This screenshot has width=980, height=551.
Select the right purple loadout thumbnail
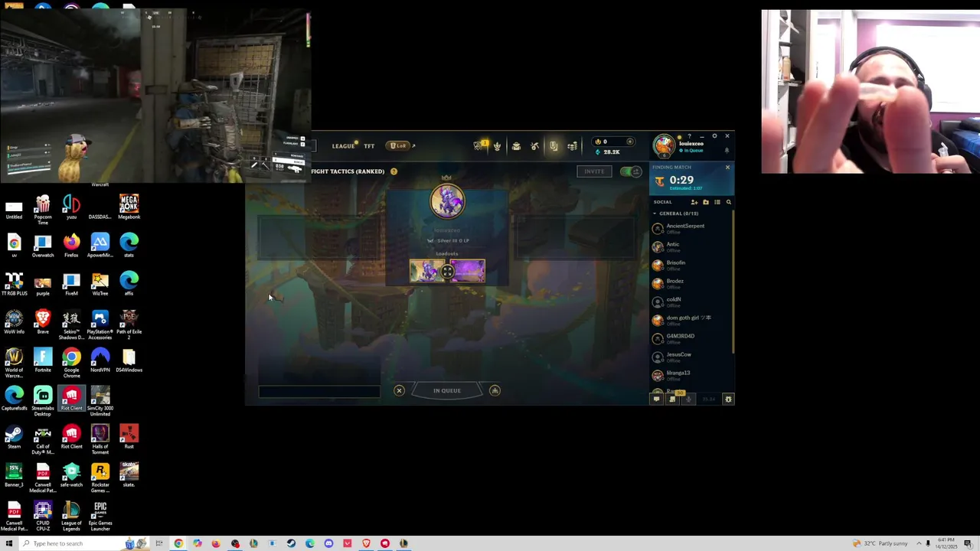(468, 271)
